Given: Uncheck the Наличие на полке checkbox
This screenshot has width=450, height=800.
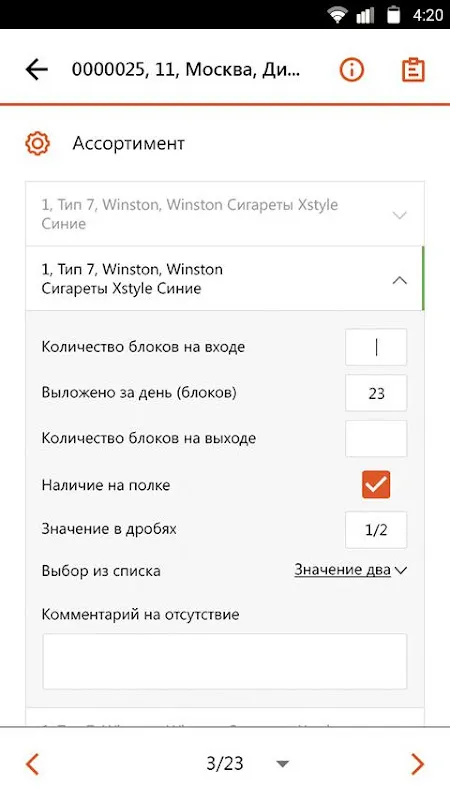Looking at the screenshot, I should (376, 485).
